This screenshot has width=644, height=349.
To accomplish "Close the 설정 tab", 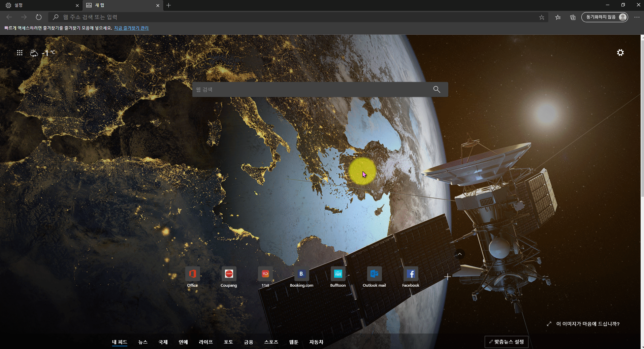I will (x=77, y=5).
